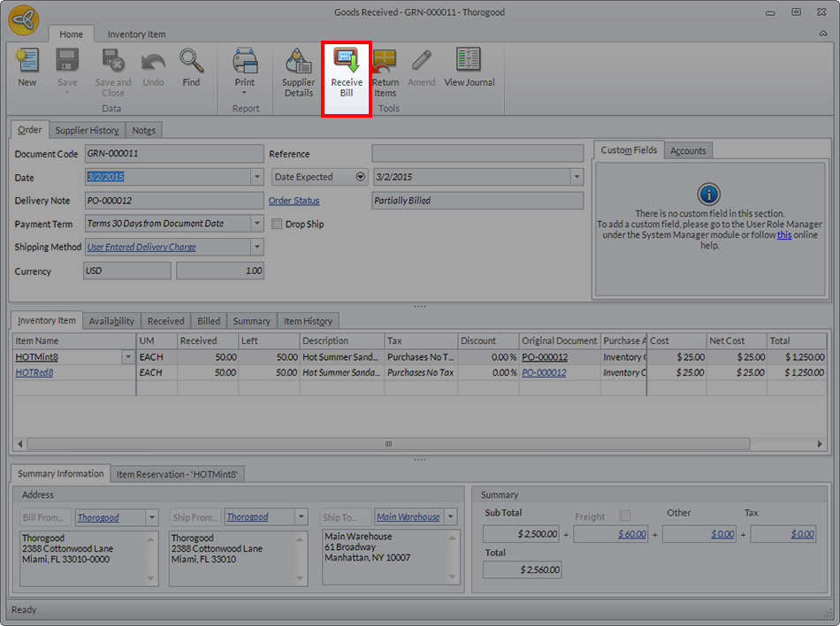Toggle the Freight checkbox in Summary

click(625, 515)
